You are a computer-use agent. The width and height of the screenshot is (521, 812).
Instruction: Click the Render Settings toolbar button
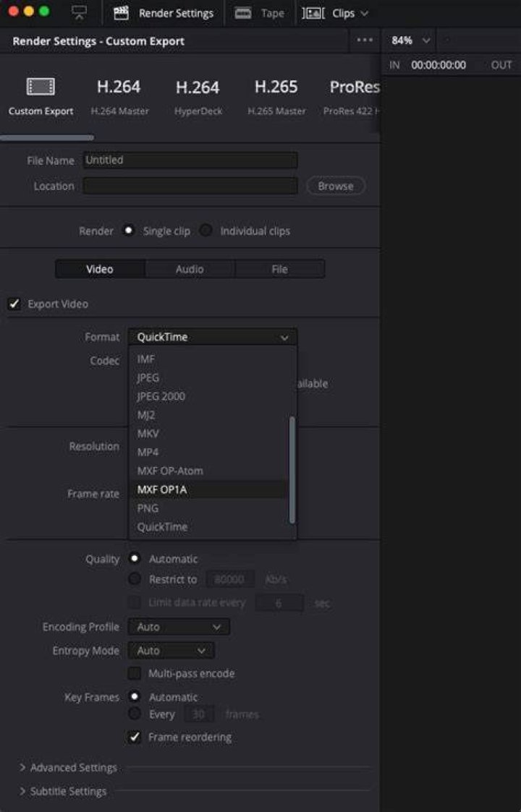pos(164,13)
